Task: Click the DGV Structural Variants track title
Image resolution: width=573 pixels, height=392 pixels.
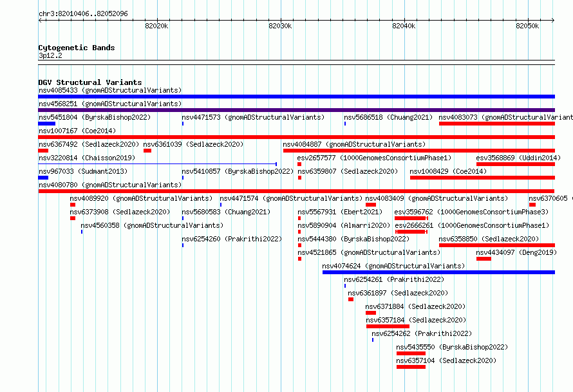Action: (x=90, y=82)
